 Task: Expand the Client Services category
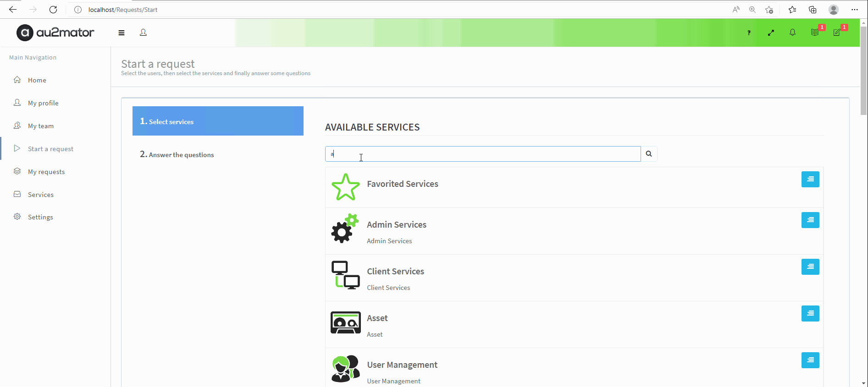pos(810,267)
